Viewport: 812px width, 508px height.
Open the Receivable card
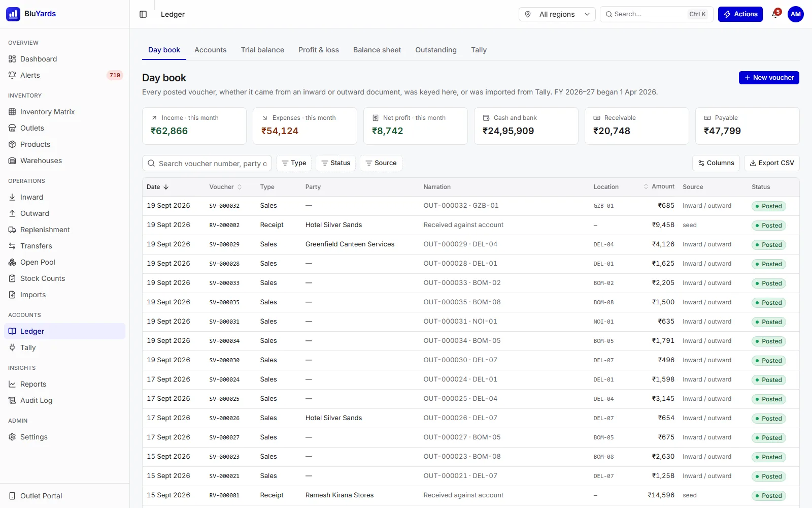[x=637, y=126]
